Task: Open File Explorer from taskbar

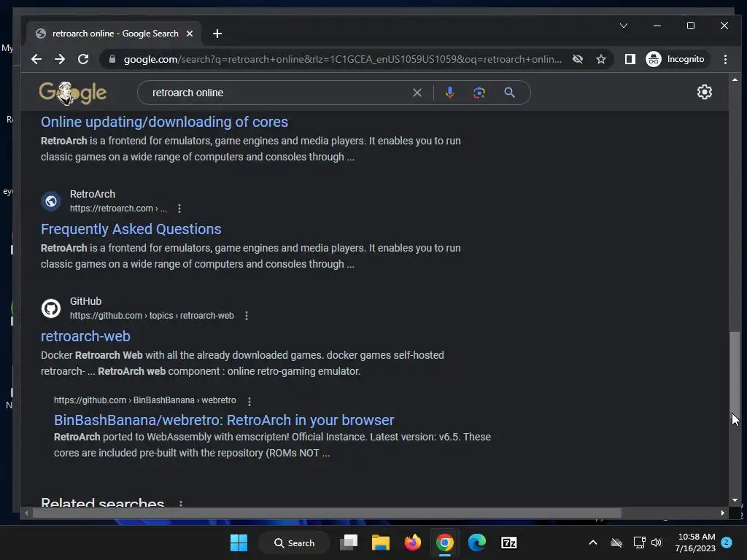Action: click(x=381, y=542)
